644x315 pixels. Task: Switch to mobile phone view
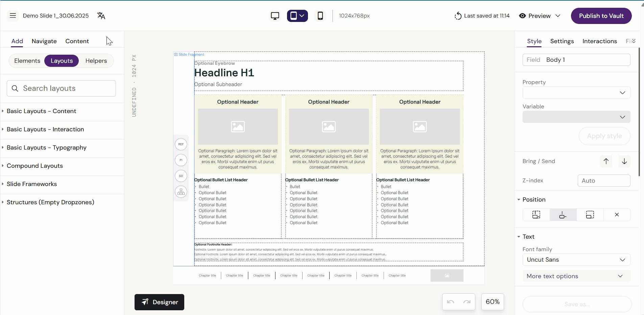coord(320,16)
